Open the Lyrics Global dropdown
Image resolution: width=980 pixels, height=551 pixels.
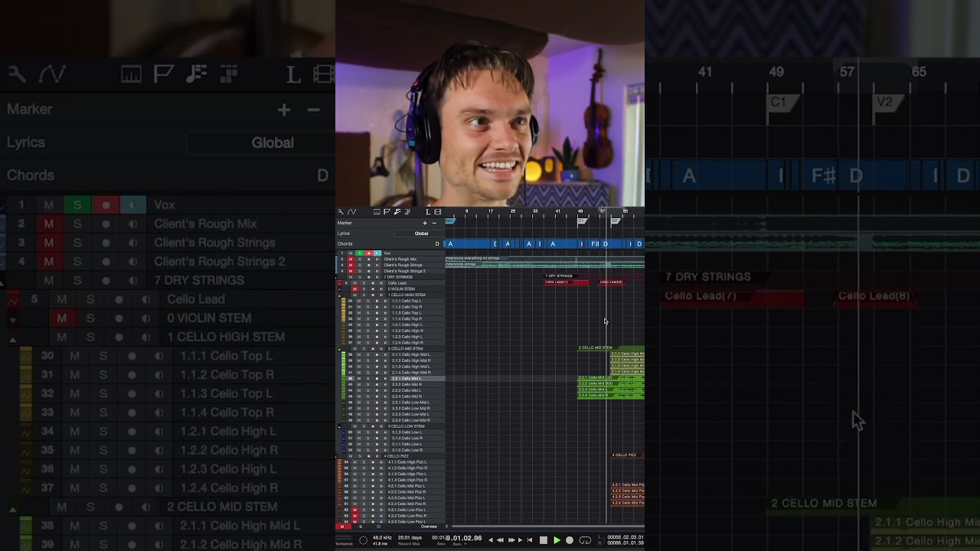tap(420, 233)
